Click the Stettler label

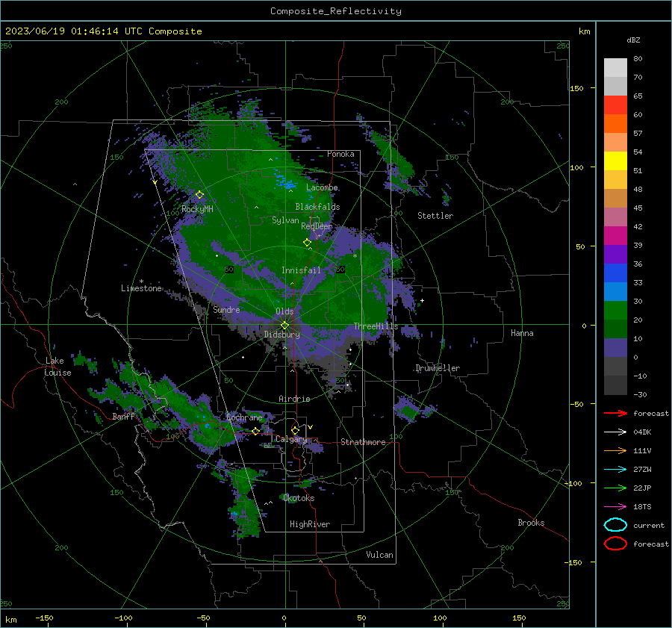435,216
